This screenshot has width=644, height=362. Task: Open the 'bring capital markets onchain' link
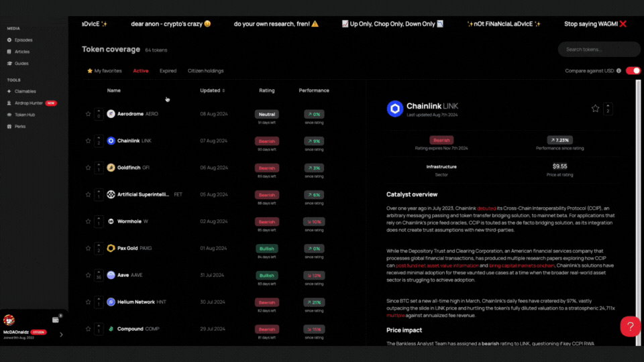[x=522, y=265]
